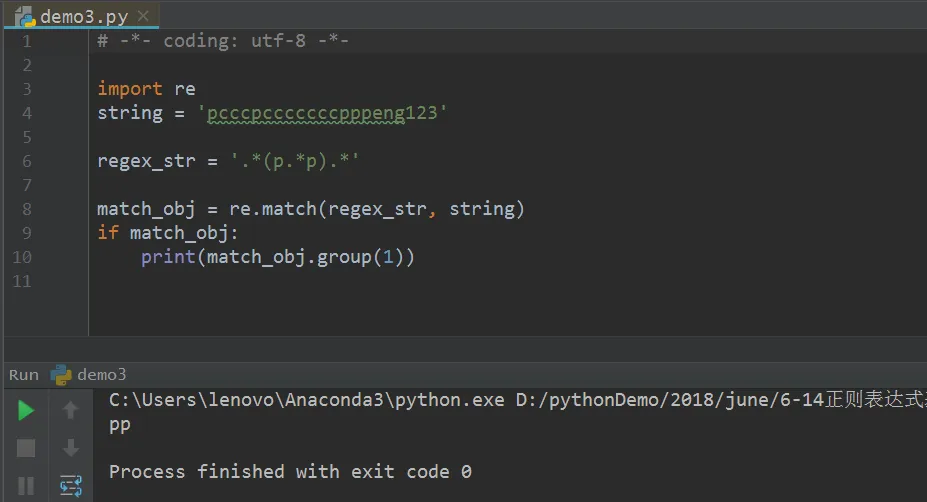Toggle the soft-wrap icon in Run panel

coord(70,485)
